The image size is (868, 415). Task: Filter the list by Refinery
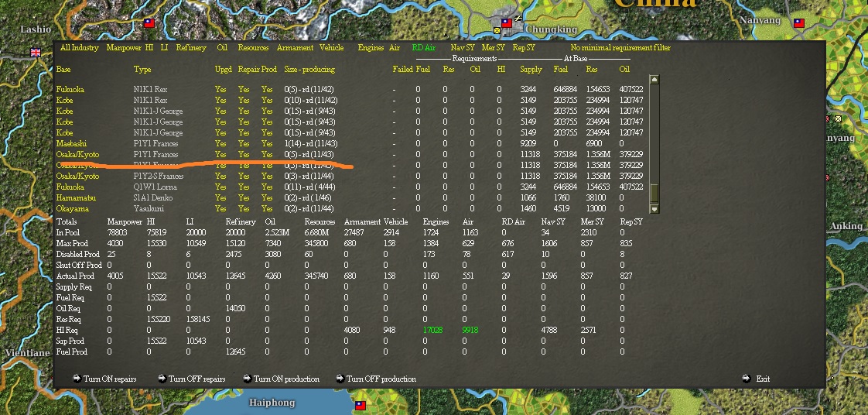pyautogui.click(x=191, y=48)
